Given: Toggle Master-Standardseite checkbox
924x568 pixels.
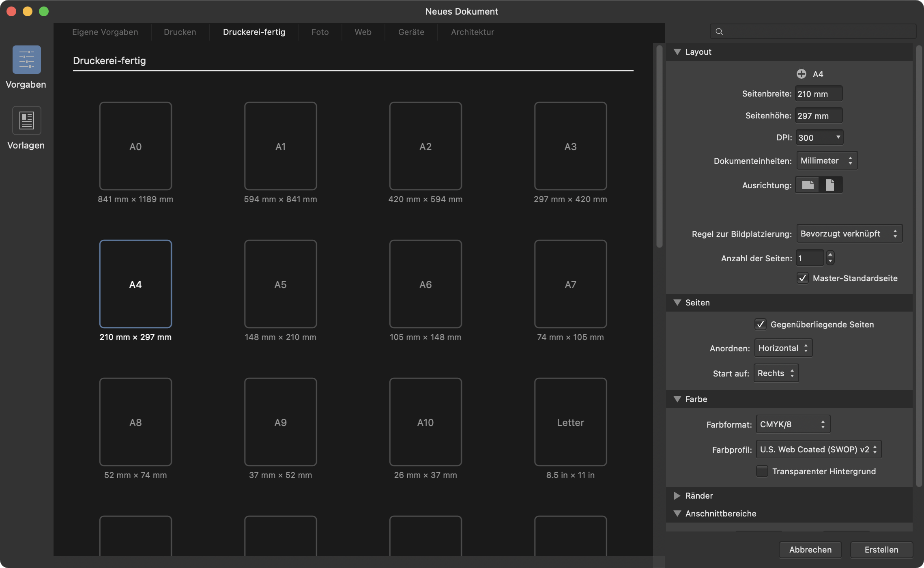Looking at the screenshot, I should point(802,278).
